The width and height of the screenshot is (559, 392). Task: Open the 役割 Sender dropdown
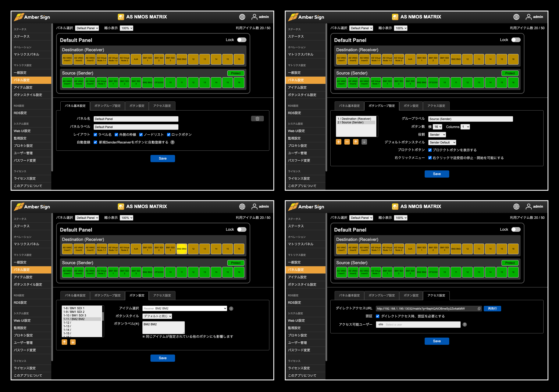tap(437, 134)
